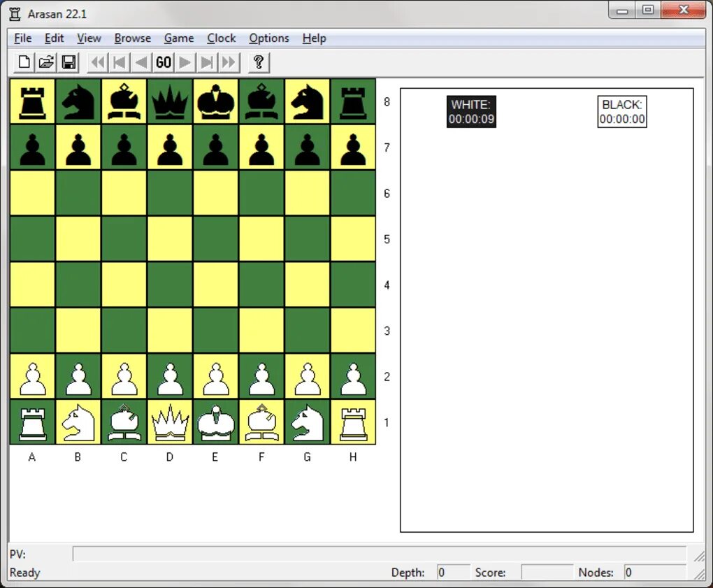Select the black pawn on D7
The image size is (713, 588).
170,148
